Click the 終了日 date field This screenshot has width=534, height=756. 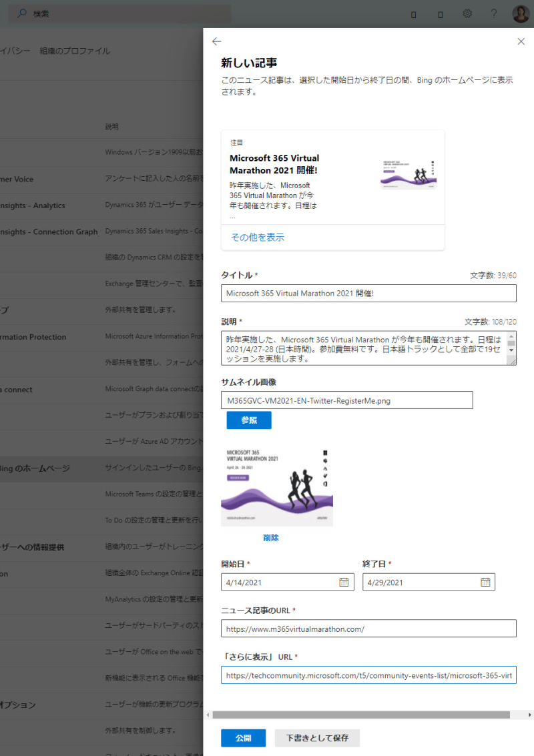(x=429, y=583)
